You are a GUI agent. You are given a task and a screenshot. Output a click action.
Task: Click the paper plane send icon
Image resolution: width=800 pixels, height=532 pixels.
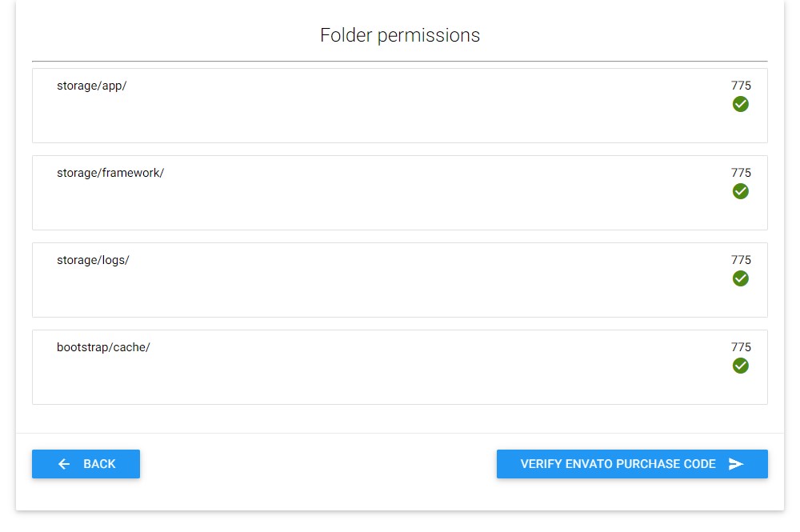click(736, 464)
